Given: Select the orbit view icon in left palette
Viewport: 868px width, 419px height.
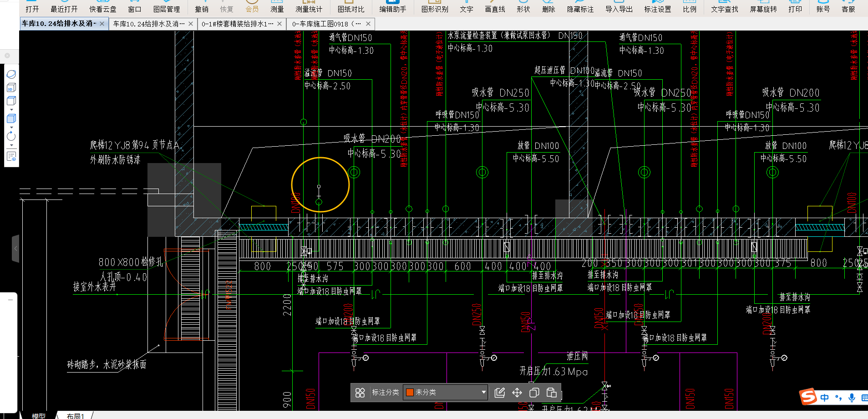Looking at the screenshot, I should 11,74.
